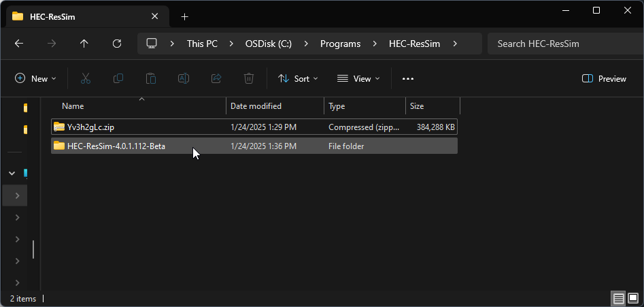Expand chevron after Programs in path
644x307 pixels.
point(375,44)
